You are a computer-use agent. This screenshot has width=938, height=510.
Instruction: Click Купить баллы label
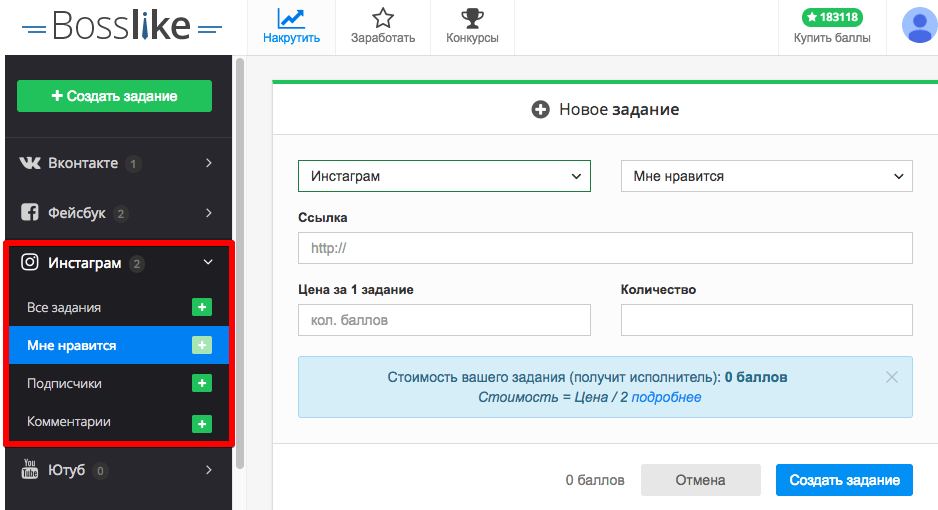click(832, 38)
